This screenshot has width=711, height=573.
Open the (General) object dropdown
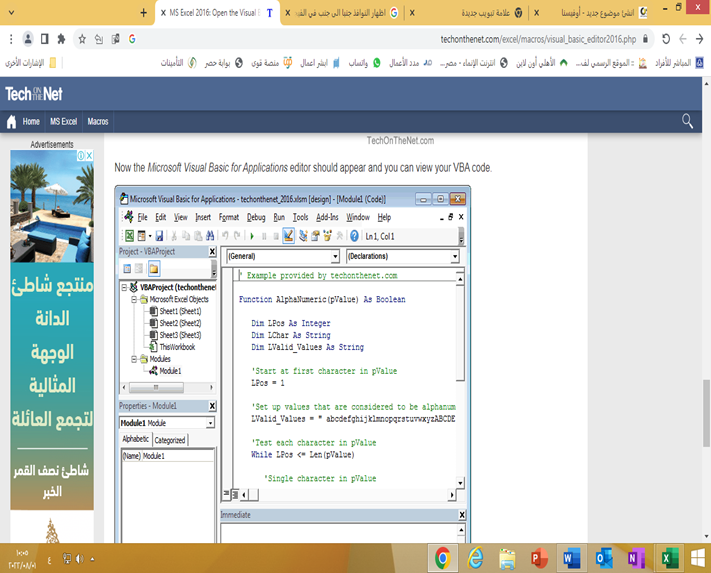click(x=335, y=257)
